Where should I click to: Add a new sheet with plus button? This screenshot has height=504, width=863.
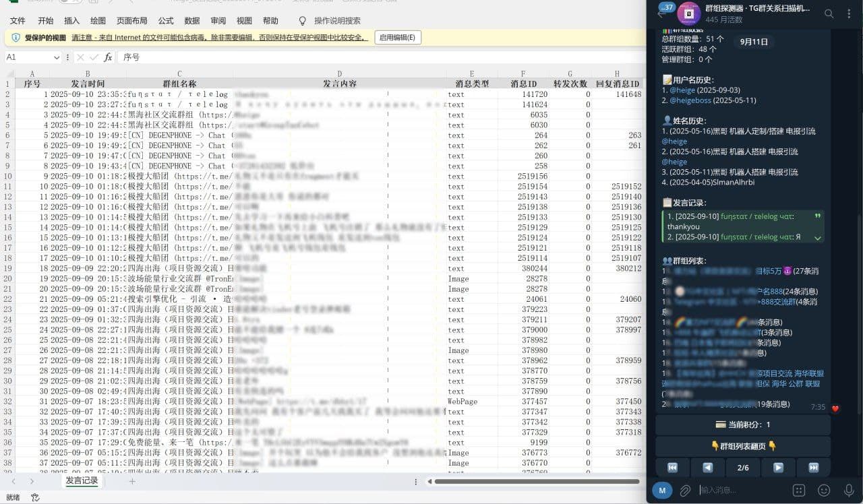(132, 481)
